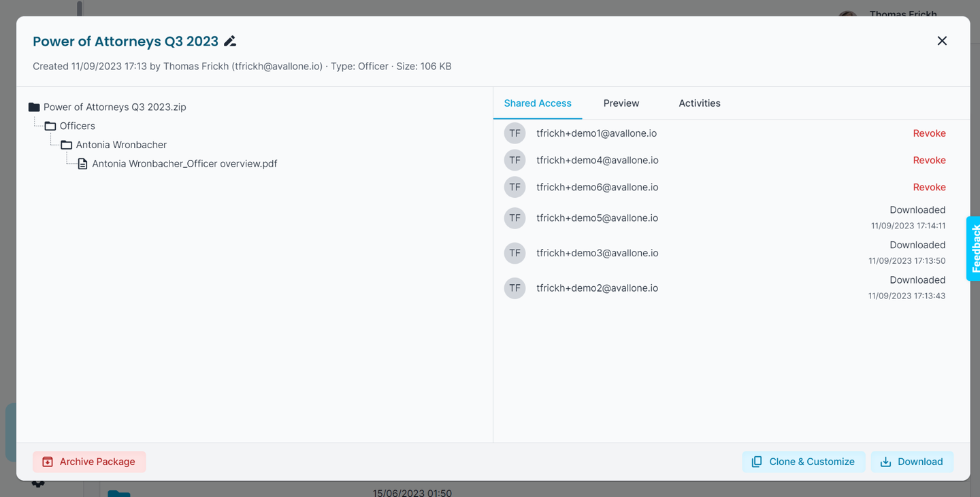Click the TF avatar for demo6 user
This screenshot has width=980, height=497.
(514, 187)
